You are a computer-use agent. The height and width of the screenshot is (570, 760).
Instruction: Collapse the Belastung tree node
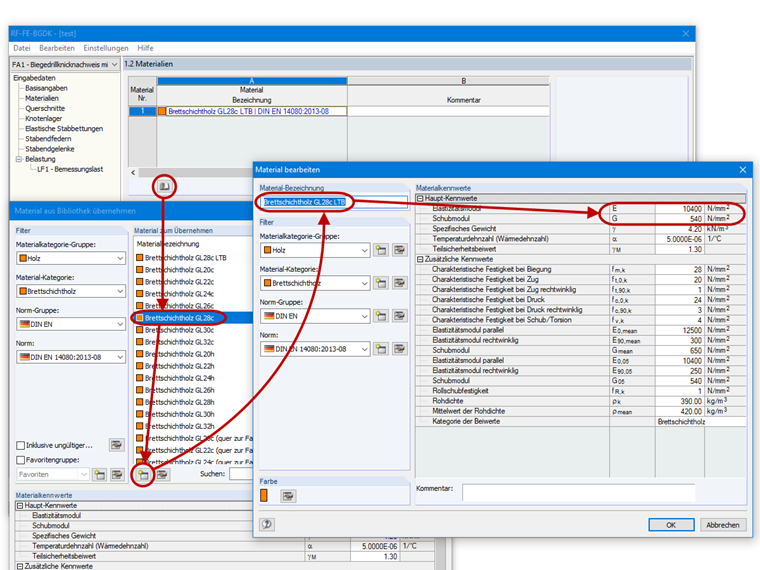(x=19, y=159)
